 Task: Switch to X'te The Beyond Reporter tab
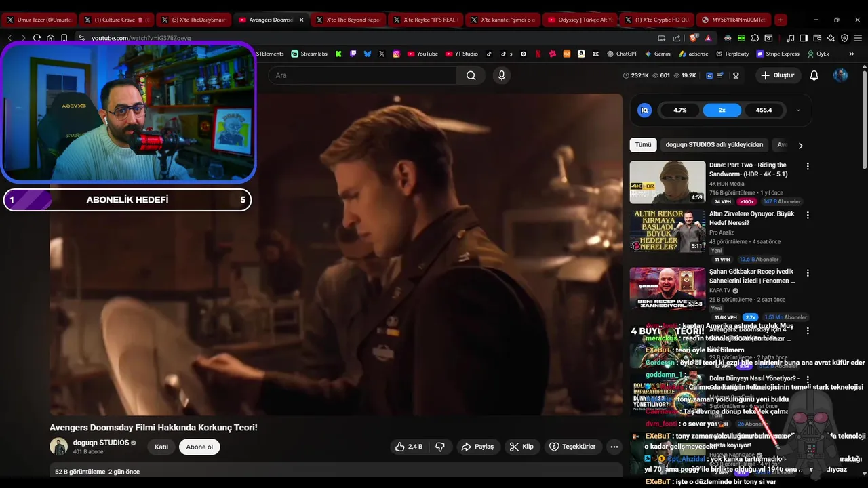point(348,20)
